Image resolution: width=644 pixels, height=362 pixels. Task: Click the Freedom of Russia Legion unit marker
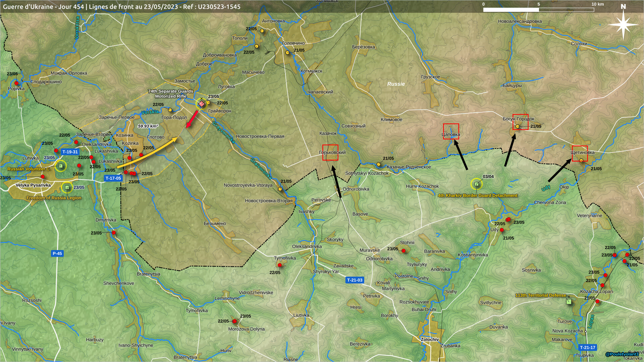(x=67, y=187)
